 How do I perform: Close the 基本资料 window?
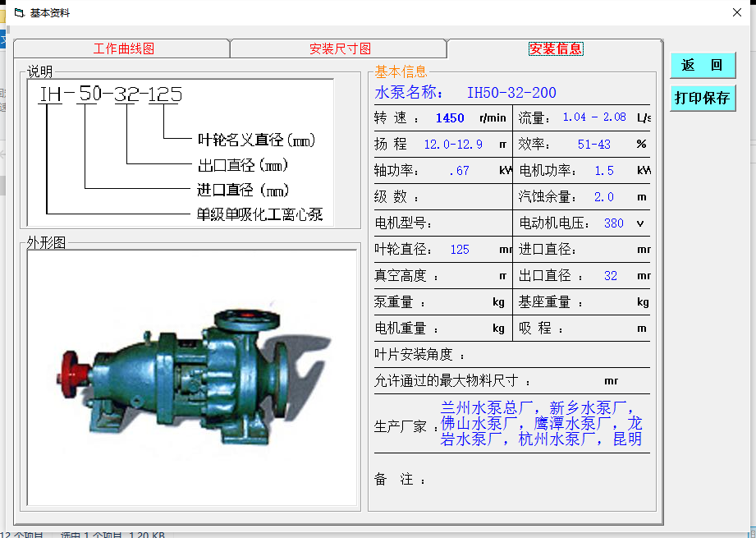click(x=737, y=12)
